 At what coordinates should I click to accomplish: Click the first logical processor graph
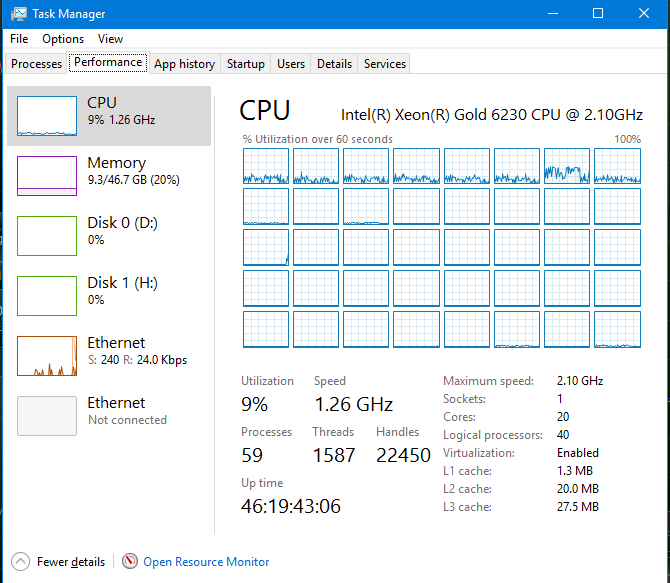tap(265, 166)
